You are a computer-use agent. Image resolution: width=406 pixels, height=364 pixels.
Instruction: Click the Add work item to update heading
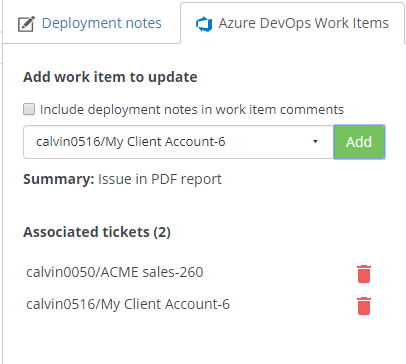point(110,77)
